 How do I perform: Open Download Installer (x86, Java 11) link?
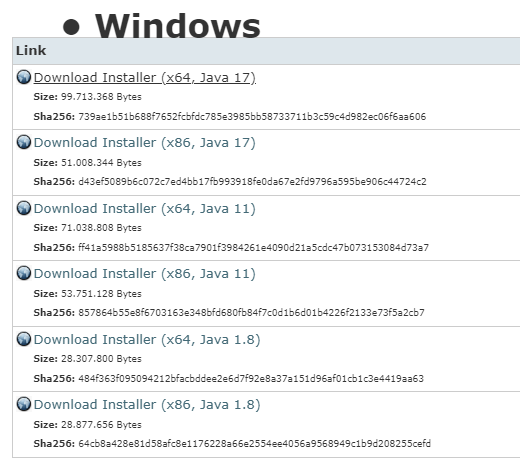click(x=145, y=274)
